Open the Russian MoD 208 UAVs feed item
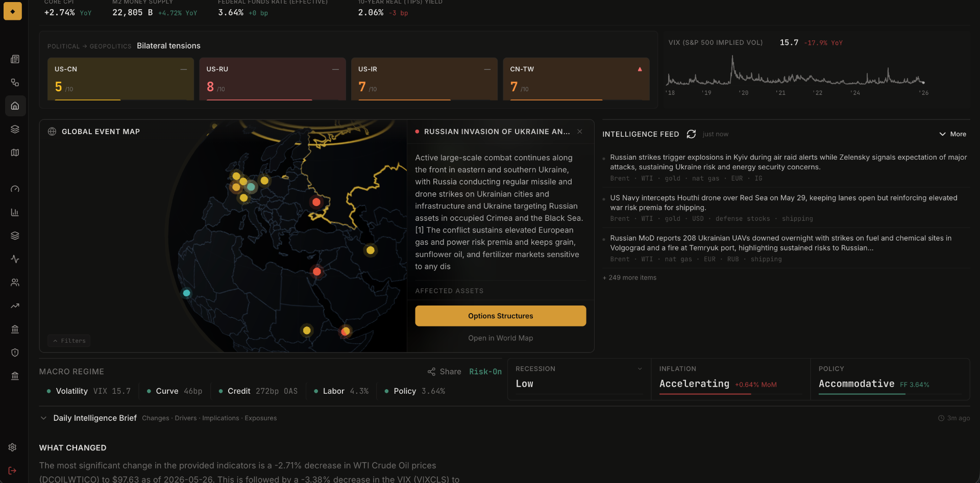Viewport: 980px width, 483px height. pyautogui.click(x=786, y=248)
